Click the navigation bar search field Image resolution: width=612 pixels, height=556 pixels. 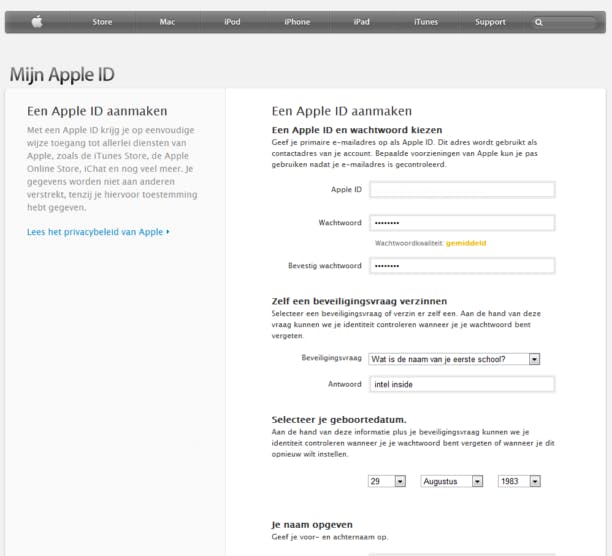564,22
